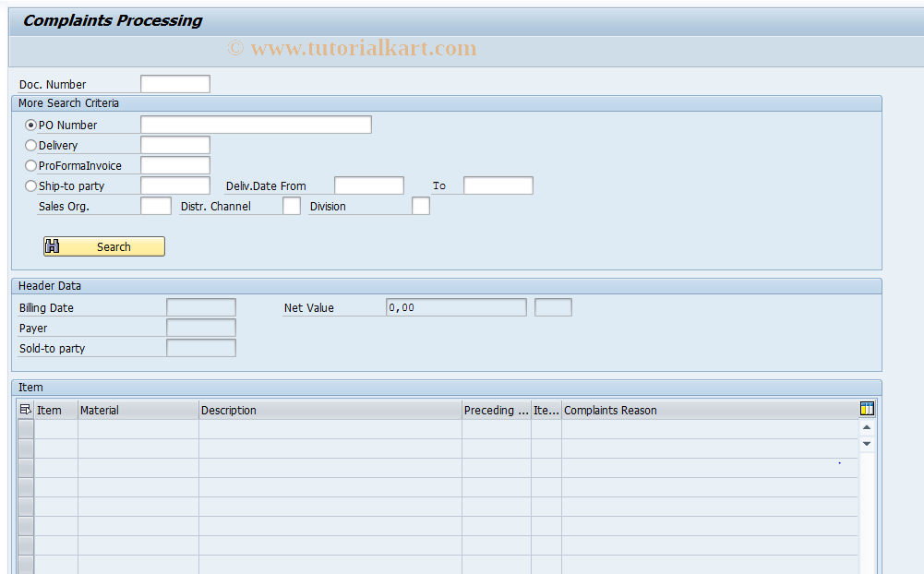
Task: Click the Complaints Reason column header
Action: pyautogui.click(x=710, y=410)
